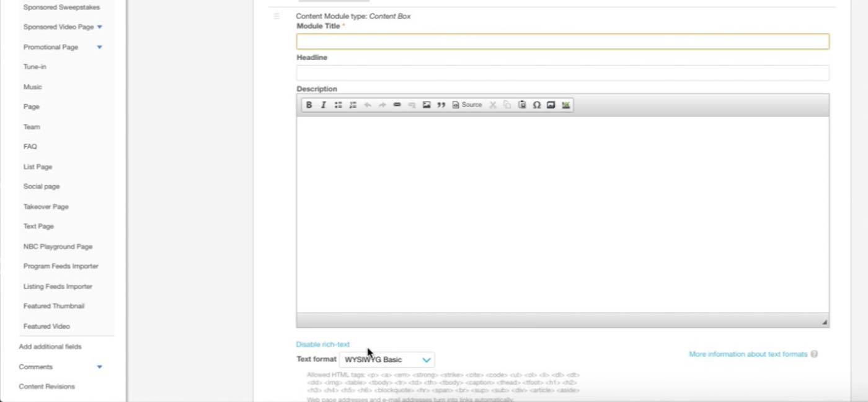Click the insert link icon
Image resolution: width=868 pixels, height=402 pixels.
[397, 105]
